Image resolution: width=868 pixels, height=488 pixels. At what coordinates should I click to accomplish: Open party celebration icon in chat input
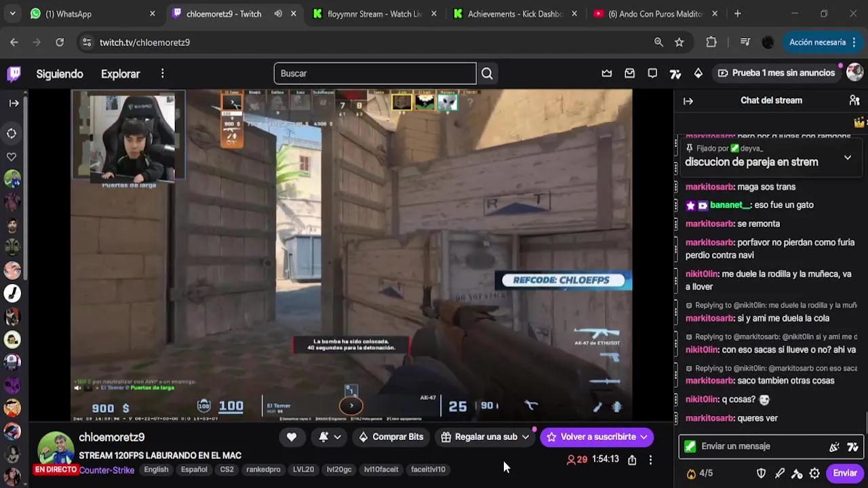pyautogui.click(x=834, y=447)
